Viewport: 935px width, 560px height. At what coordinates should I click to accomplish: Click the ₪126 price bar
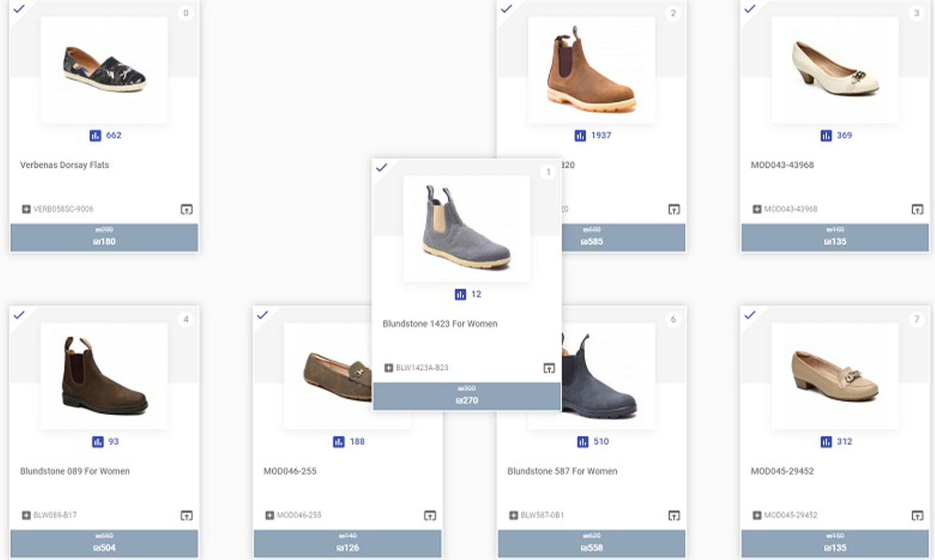pos(348,544)
